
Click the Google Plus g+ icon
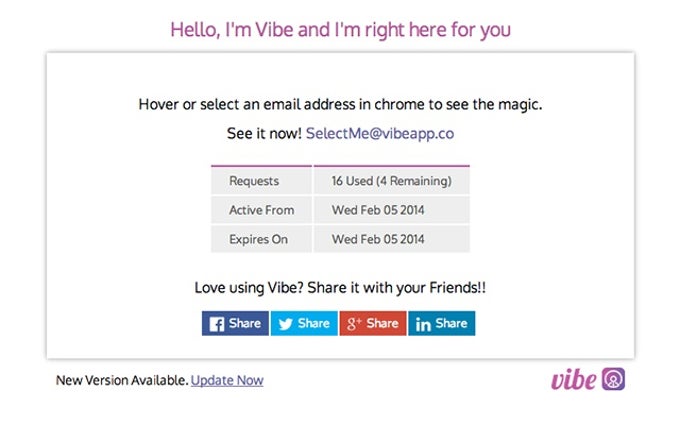point(354,324)
